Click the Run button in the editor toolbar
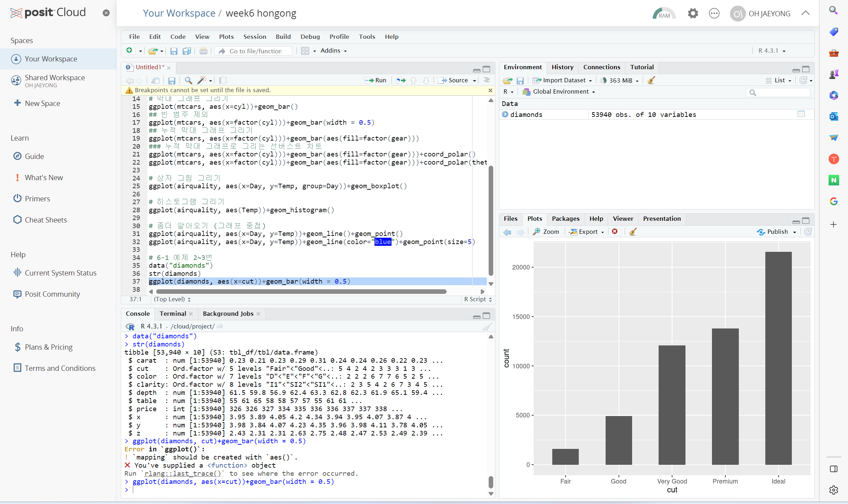The width and height of the screenshot is (848, 504). coord(376,80)
